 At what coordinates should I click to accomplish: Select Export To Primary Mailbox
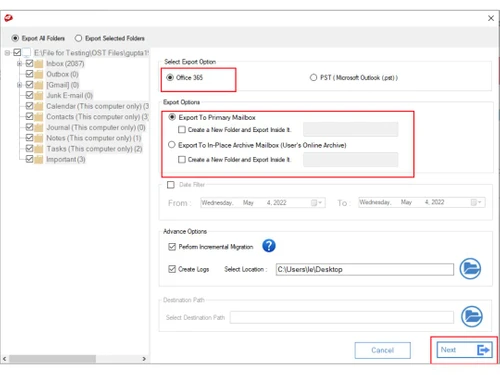(x=172, y=117)
